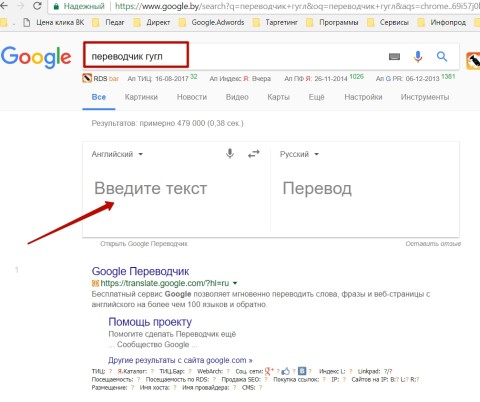Screen dimensions: 480x402
Task: Open the Педаг bookmark folder
Action: click(x=108, y=22)
